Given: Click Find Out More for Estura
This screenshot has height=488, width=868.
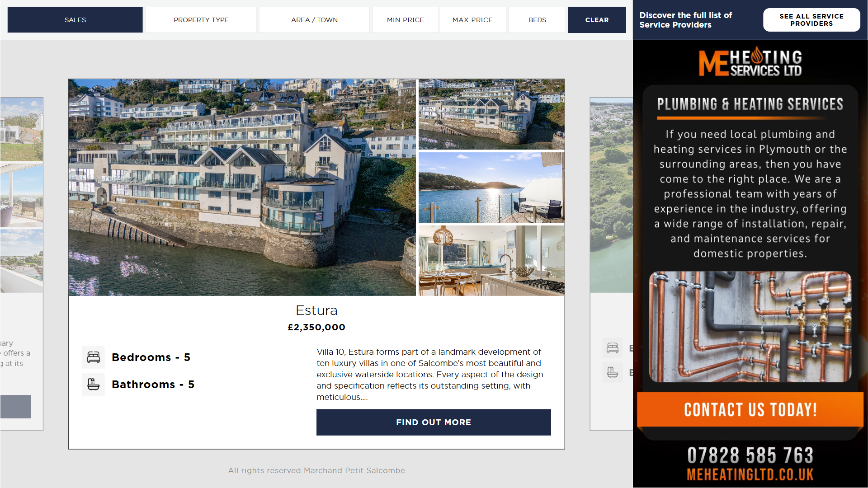Looking at the screenshot, I should click(x=434, y=422).
